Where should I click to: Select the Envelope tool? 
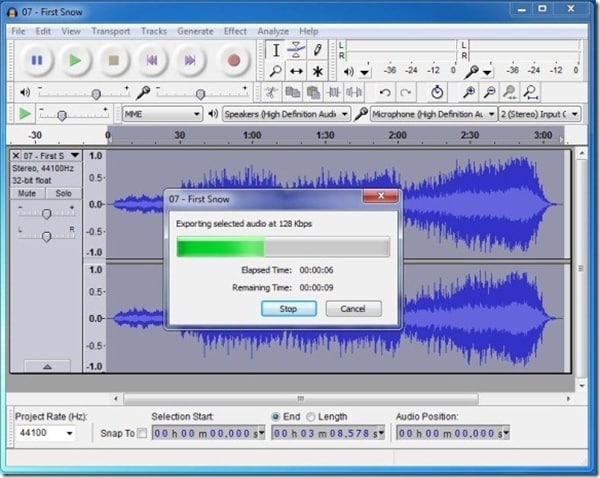(296, 50)
